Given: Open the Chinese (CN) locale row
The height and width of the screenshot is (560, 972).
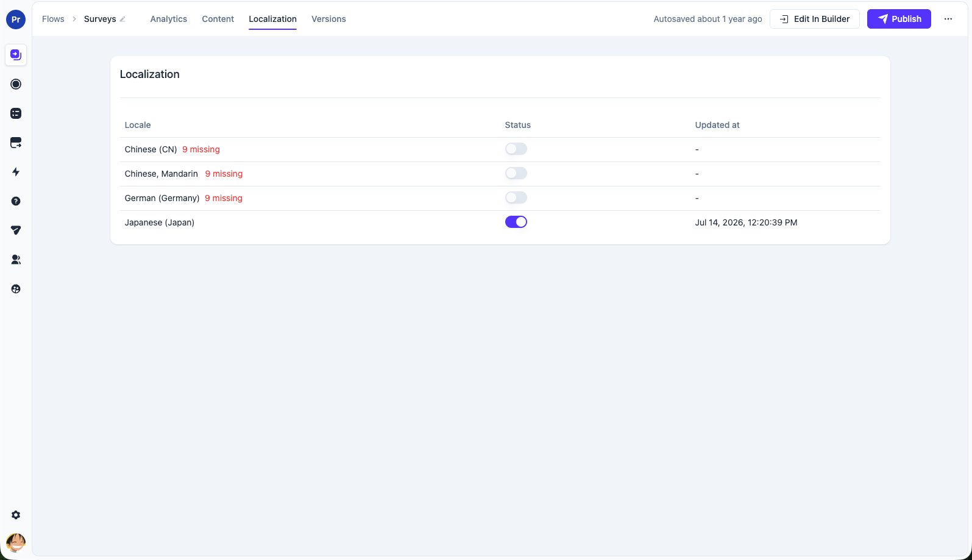Looking at the screenshot, I should click(x=500, y=149).
